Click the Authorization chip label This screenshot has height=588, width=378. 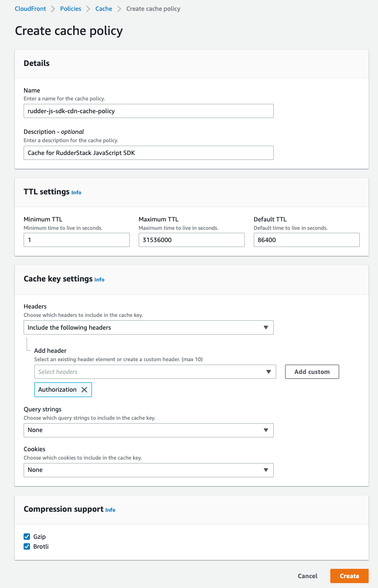[58, 390]
